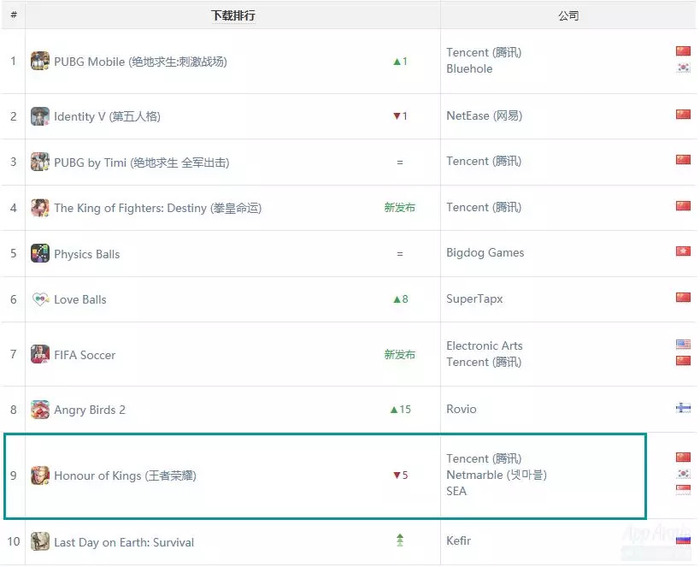Viewport: 700px width, 567px height.
Task: Click the = change in PUBG by Timi row
Action: pyautogui.click(x=400, y=162)
